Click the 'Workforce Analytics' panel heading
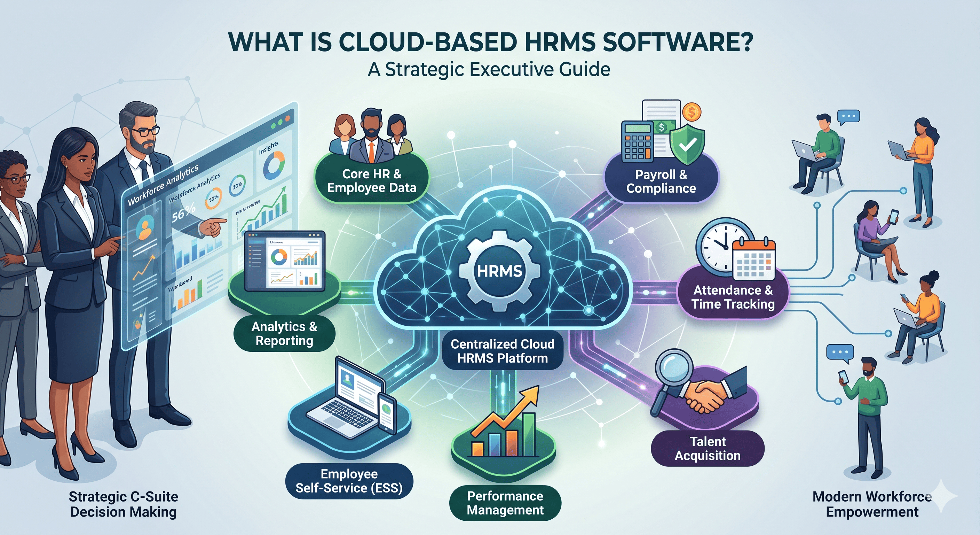 (163, 185)
